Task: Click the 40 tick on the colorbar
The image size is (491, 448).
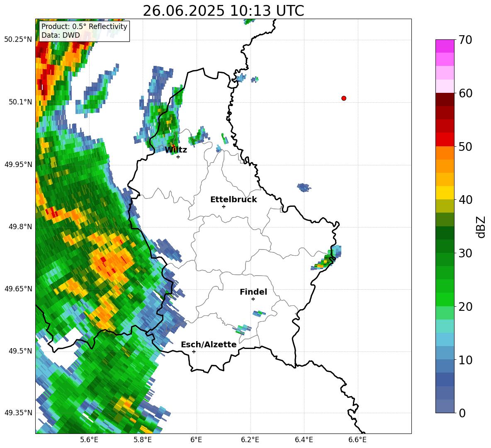Action: (x=465, y=200)
